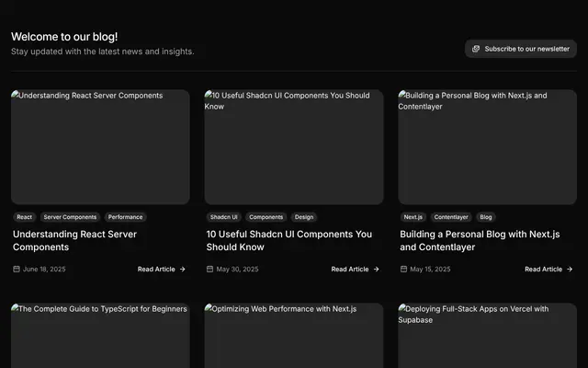Open the Deploying Full-Stack Apps on Vercel thumbnail
The width and height of the screenshot is (588, 368).
coord(487,336)
